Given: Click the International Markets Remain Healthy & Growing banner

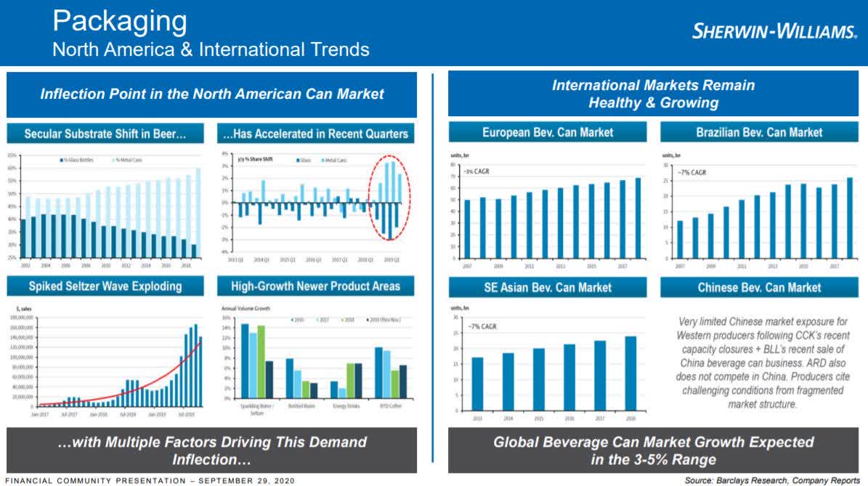Looking at the screenshot, I should pyautogui.click(x=653, y=94).
